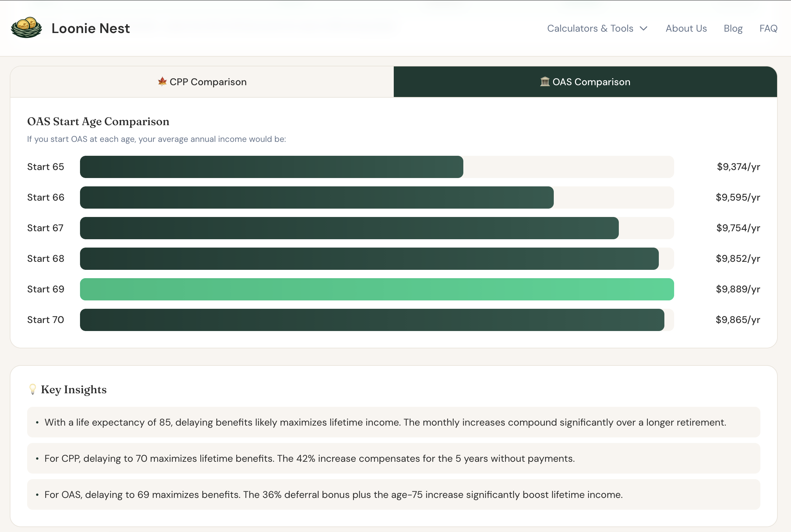Screen dimensions: 791x532
Task: Switch to the CPP Comparison tab
Action: (x=202, y=82)
